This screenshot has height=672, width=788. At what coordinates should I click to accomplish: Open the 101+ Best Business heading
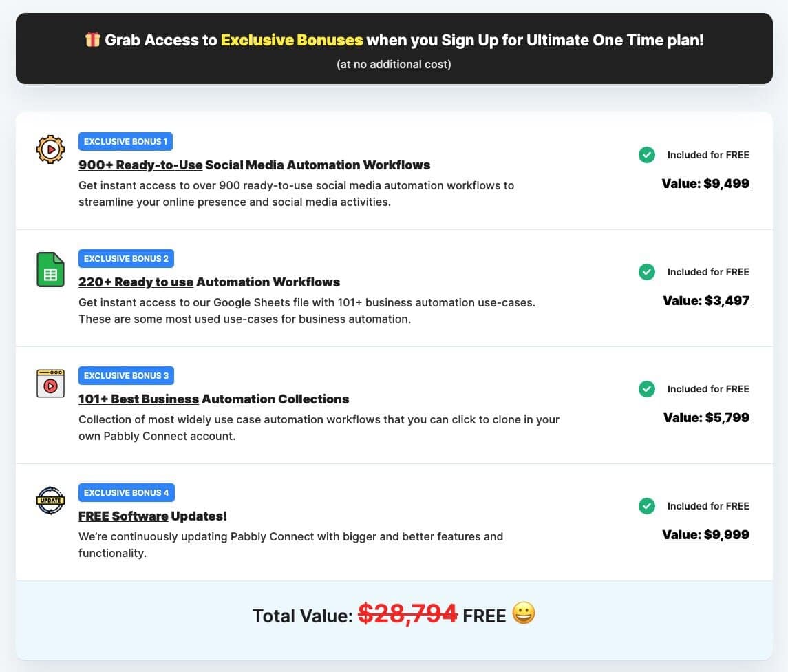(213, 399)
